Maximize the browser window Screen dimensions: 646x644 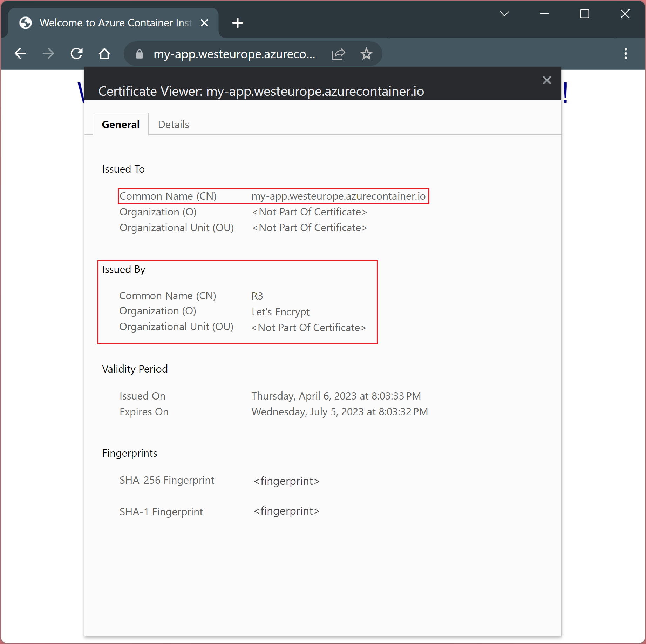click(x=585, y=14)
